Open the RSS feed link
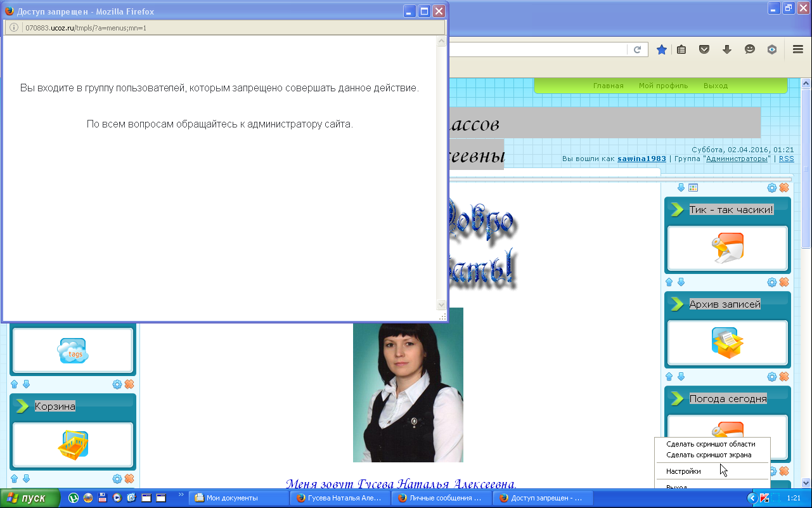Screen dimensions: 812x508 click(x=786, y=159)
